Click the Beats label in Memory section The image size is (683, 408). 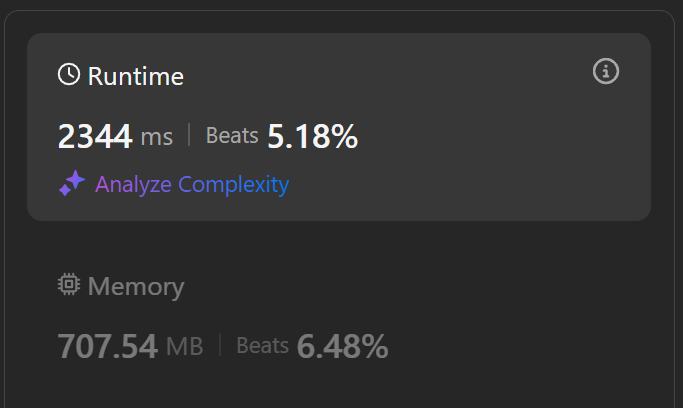click(262, 346)
